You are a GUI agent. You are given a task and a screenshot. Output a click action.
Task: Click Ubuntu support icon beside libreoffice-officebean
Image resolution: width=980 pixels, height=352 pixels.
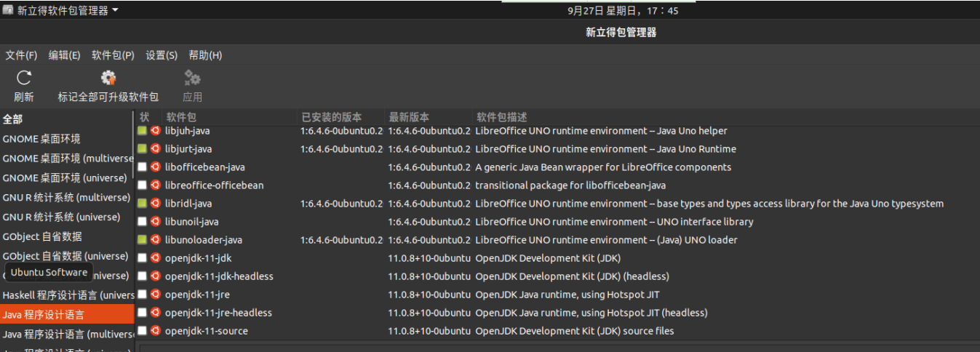[x=155, y=185]
